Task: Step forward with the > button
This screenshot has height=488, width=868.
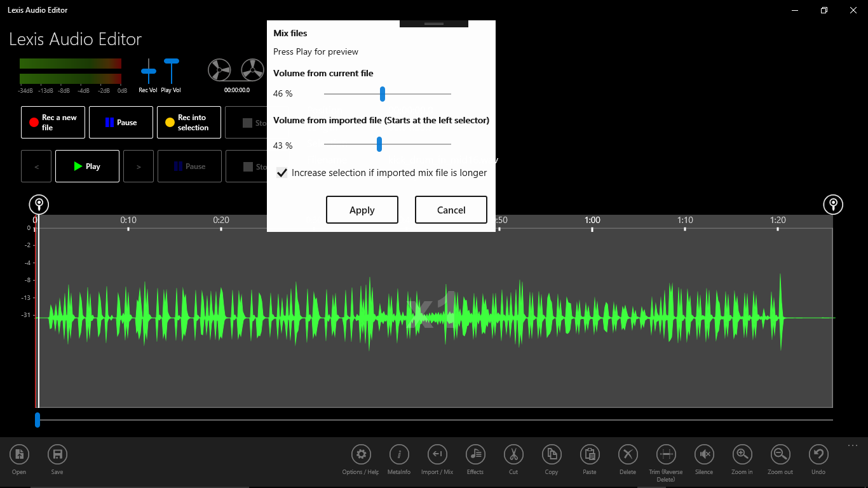Action: tap(139, 166)
